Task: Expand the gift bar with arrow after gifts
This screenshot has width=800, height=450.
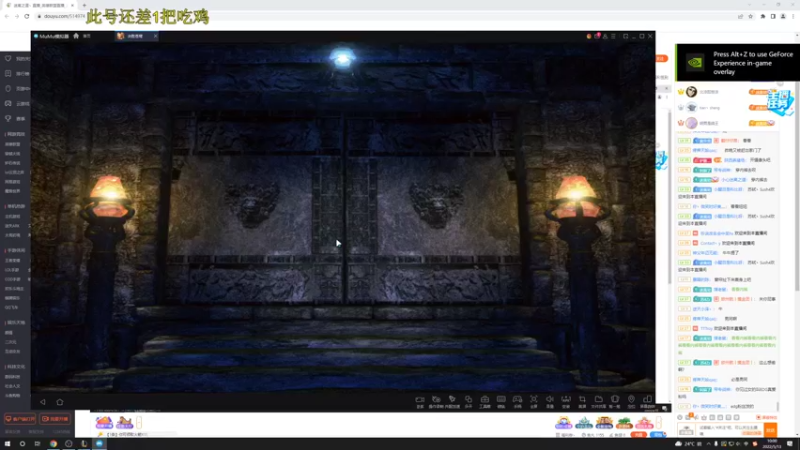Action: pos(659,422)
